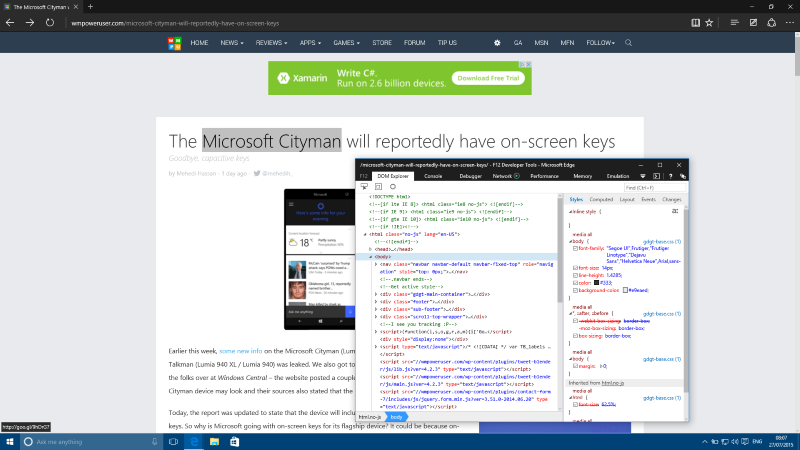Open Edge More actions ellipsis
Screen dimensions: 800x450
[x=790, y=22]
